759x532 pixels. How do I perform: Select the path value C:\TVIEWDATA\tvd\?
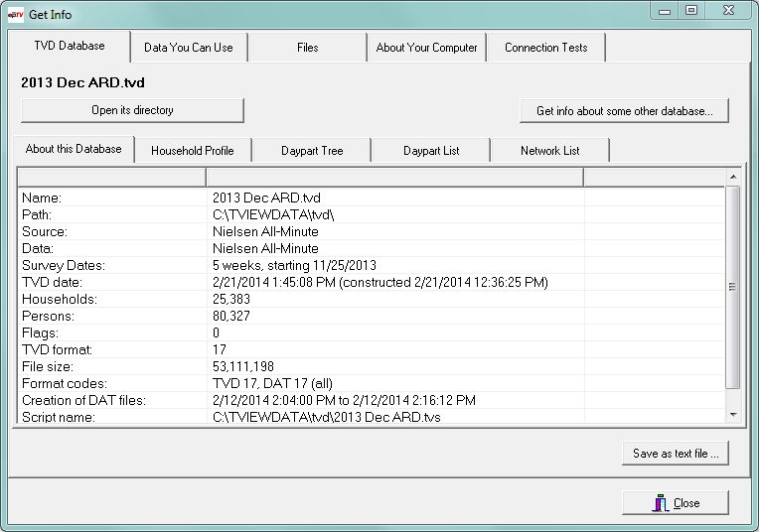point(273,214)
